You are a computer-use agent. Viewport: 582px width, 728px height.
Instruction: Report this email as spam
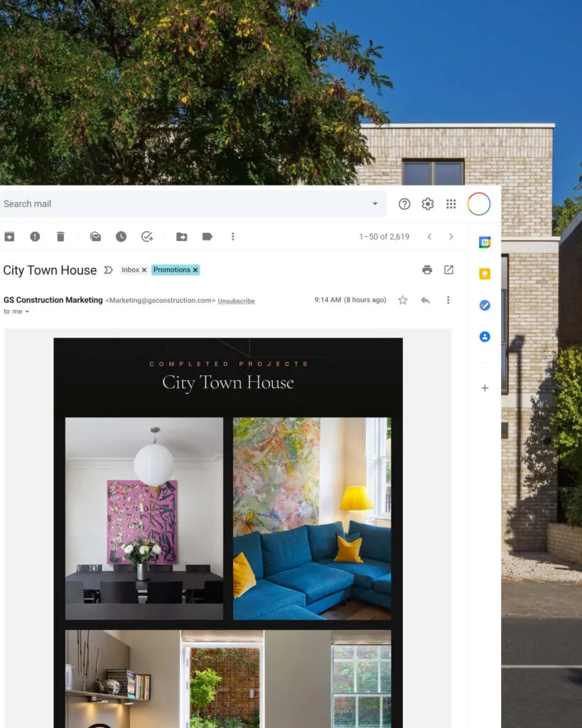click(35, 237)
